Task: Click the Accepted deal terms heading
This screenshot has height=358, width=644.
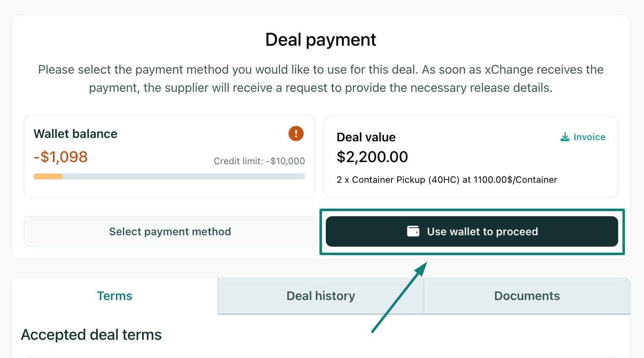Action: pyautogui.click(x=91, y=334)
